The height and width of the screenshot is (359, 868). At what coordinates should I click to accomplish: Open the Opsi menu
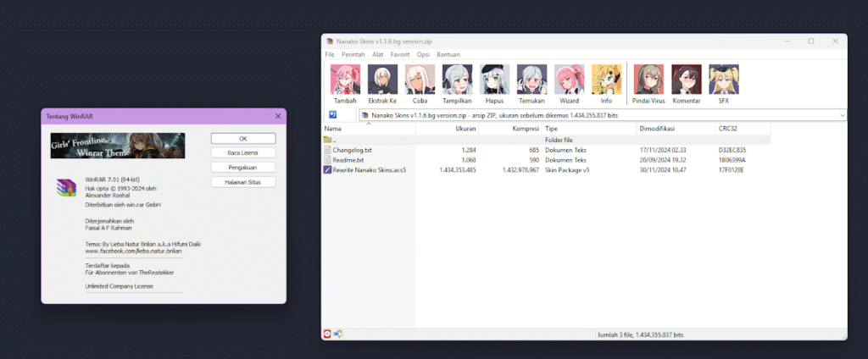[x=424, y=54]
